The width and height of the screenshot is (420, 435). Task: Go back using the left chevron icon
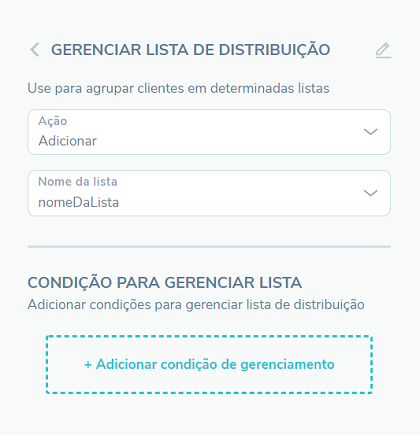pos(35,50)
